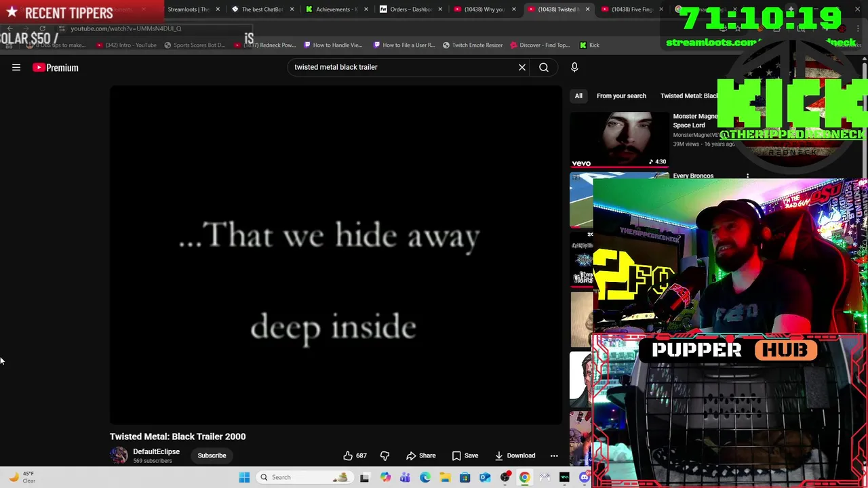Close The best ChatBot tab
Viewport: 868px width, 488px height.
click(292, 9)
